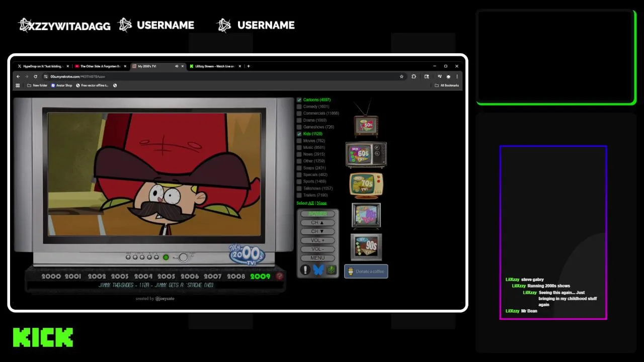This screenshot has height=362, width=644.
Task: Click the round volume knob on TV
Action: (x=183, y=257)
